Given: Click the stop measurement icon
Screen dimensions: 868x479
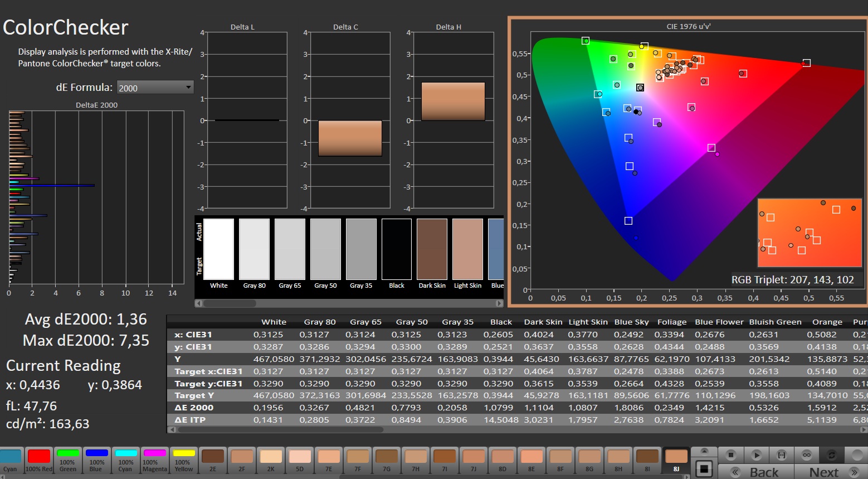Looking at the screenshot, I should 732,455.
